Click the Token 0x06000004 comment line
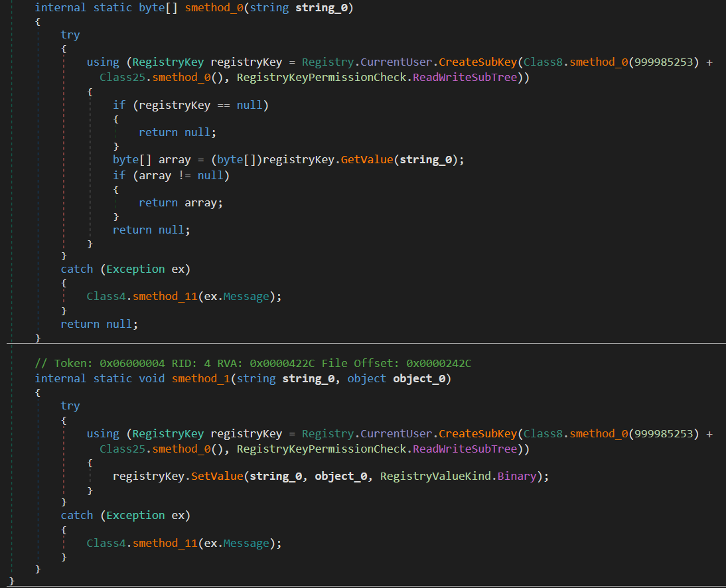 [253, 364]
